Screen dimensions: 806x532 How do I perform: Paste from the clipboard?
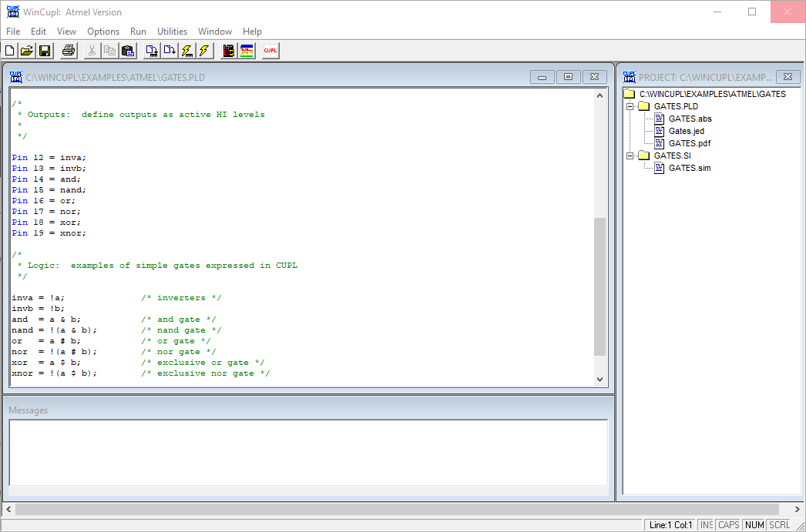tap(128, 50)
